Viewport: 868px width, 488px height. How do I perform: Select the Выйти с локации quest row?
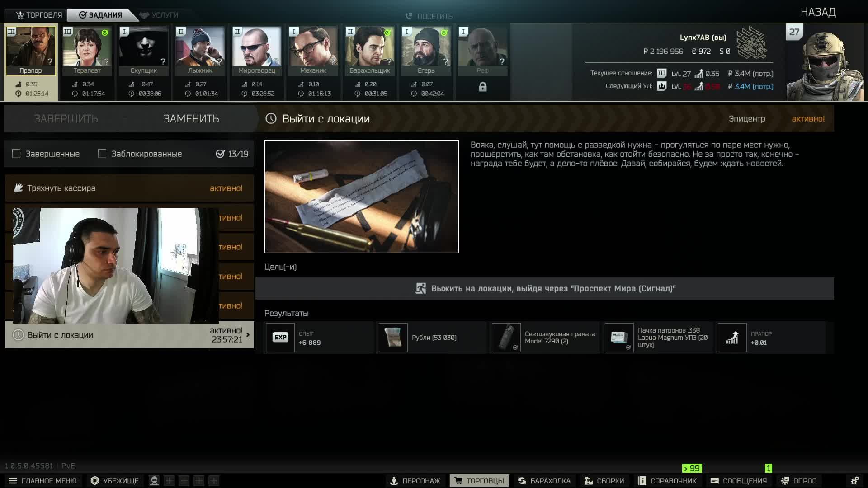[x=129, y=335]
